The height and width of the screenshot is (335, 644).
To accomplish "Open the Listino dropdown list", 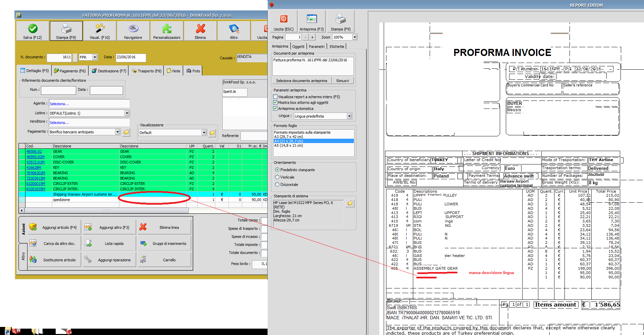I will pos(127,113).
